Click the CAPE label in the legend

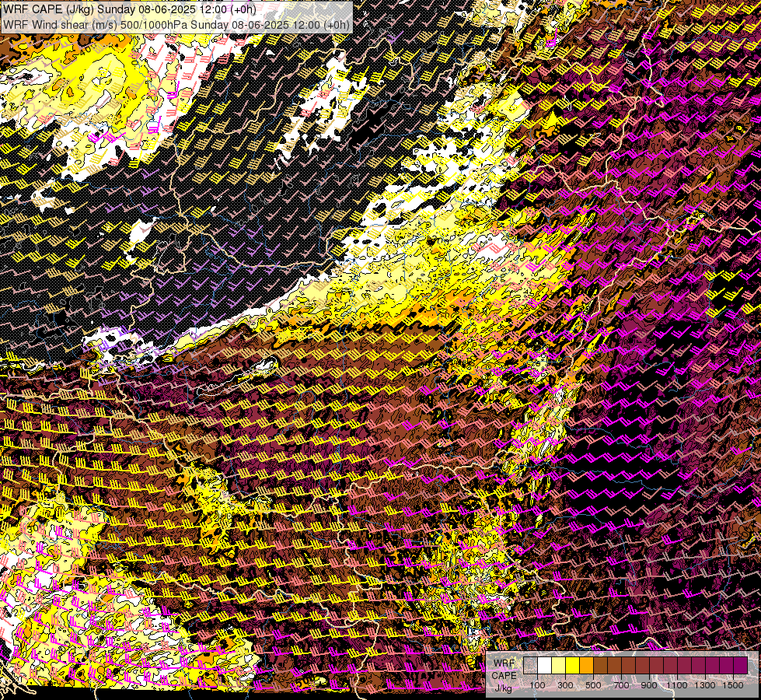(x=504, y=676)
